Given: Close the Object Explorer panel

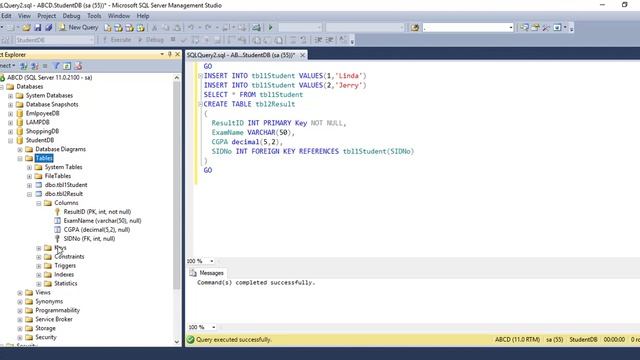Looking at the screenshot, I should [178, 54].
